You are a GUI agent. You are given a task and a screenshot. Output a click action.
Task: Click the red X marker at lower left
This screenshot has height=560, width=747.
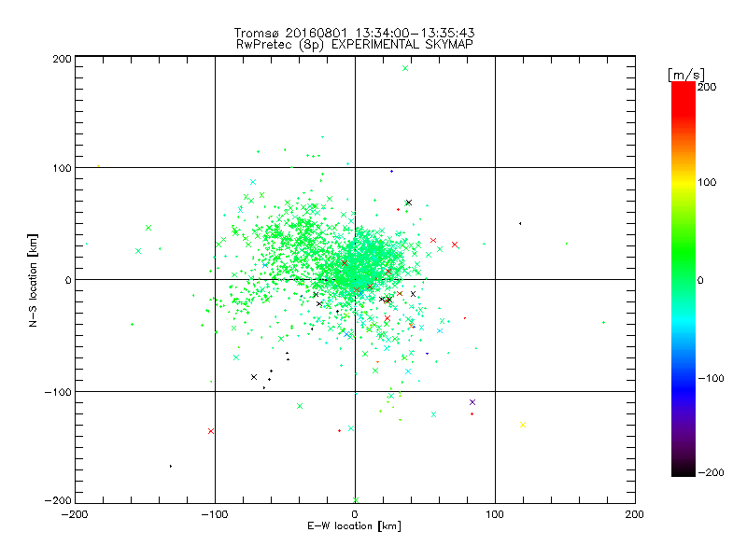(211, 431)
